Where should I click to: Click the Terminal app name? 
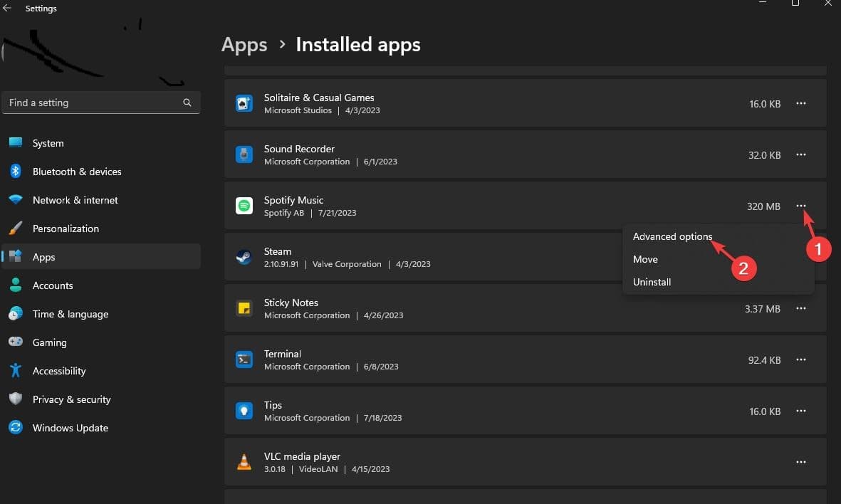click(x=282, y=354)
